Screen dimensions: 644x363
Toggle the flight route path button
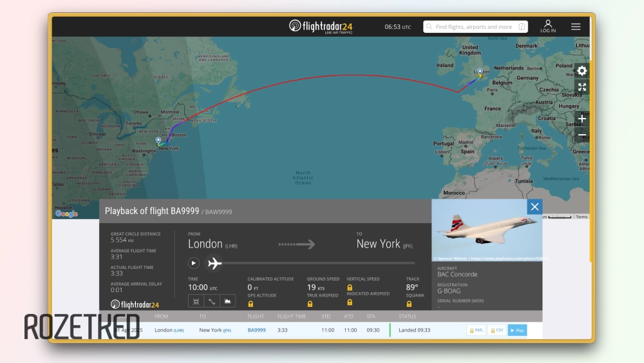(212, 301)
